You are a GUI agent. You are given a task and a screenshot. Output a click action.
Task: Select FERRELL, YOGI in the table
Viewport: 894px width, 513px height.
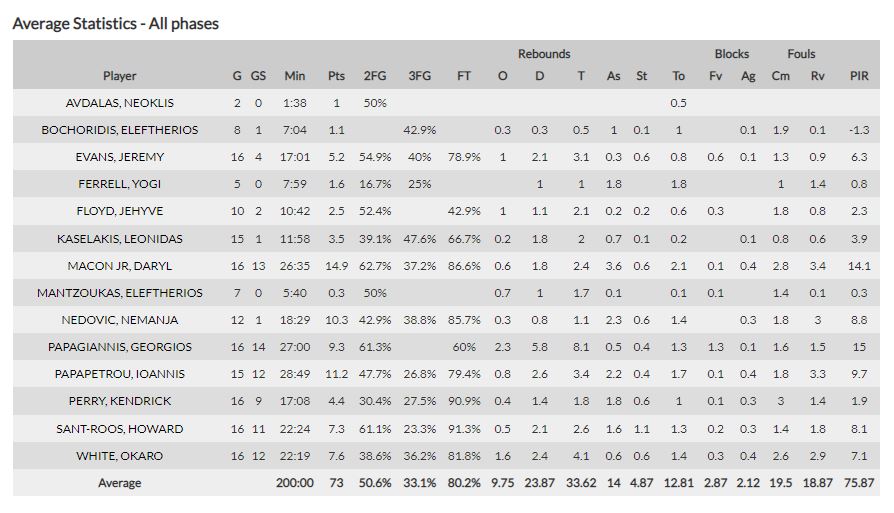click(x=120, y=184)
